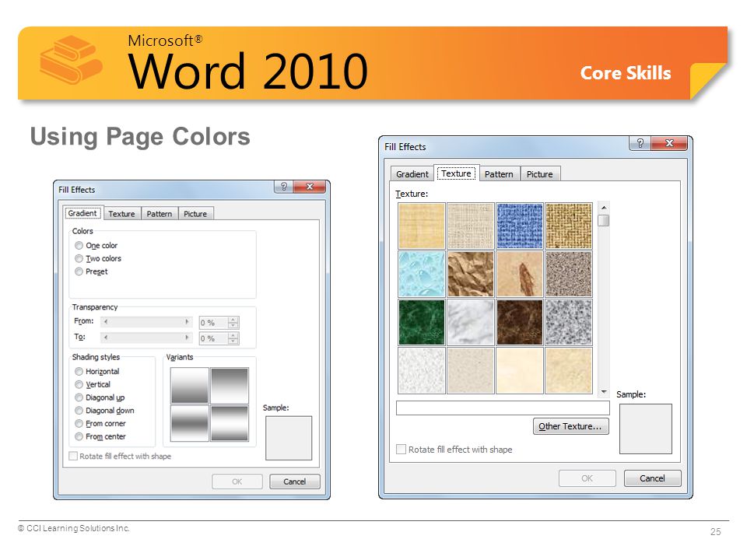
Task: Pick the crumpled paper bag texture
Action: 471,275
